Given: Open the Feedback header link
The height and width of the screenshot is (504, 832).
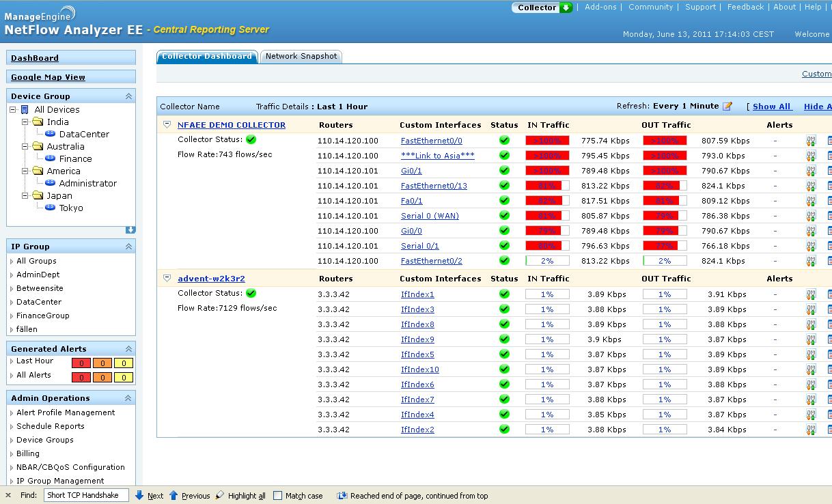Looking at the screenshot, I should (x=745, y=7).
